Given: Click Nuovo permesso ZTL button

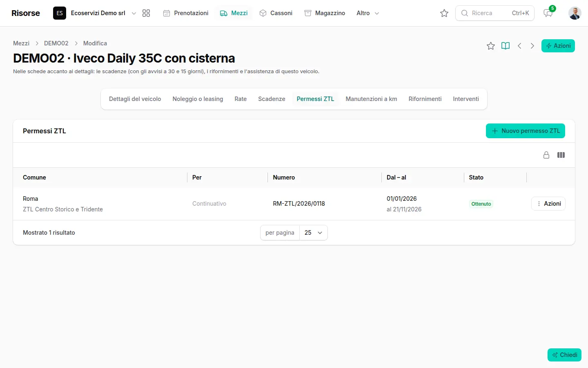Looking at the screenshot, I should coord(526,131).
